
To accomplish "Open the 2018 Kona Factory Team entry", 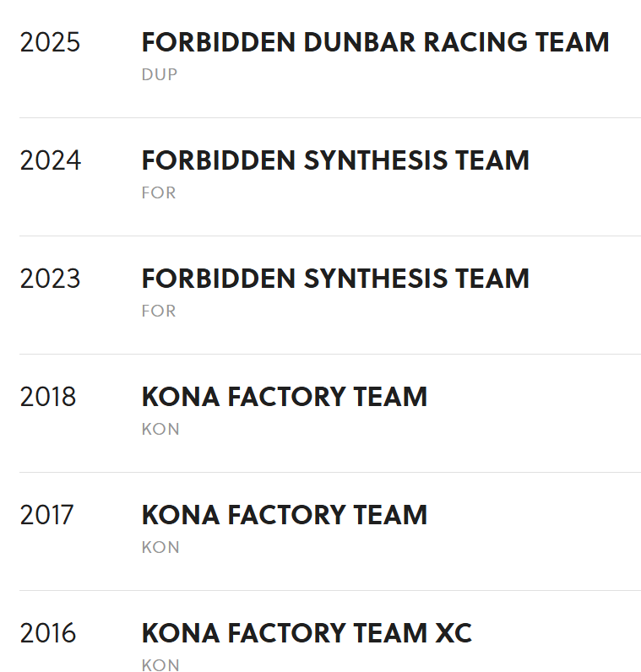I will pyautogui.click(x=285, y=397).
